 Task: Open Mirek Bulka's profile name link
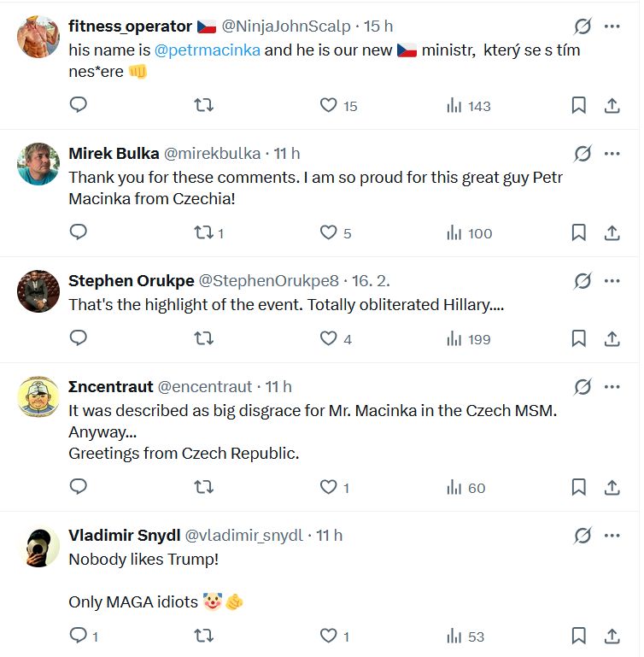click(x=114, y=154)
